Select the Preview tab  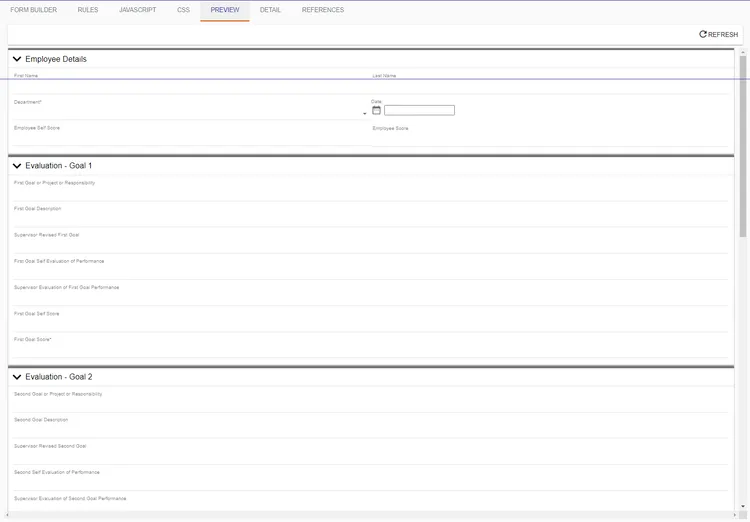(225, 10)
